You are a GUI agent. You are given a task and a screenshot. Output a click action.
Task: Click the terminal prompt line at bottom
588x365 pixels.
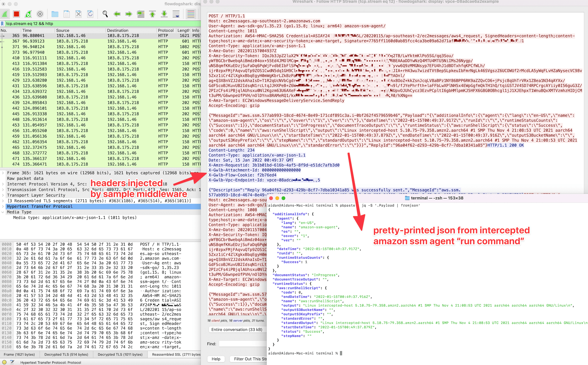tap(305, 353)
